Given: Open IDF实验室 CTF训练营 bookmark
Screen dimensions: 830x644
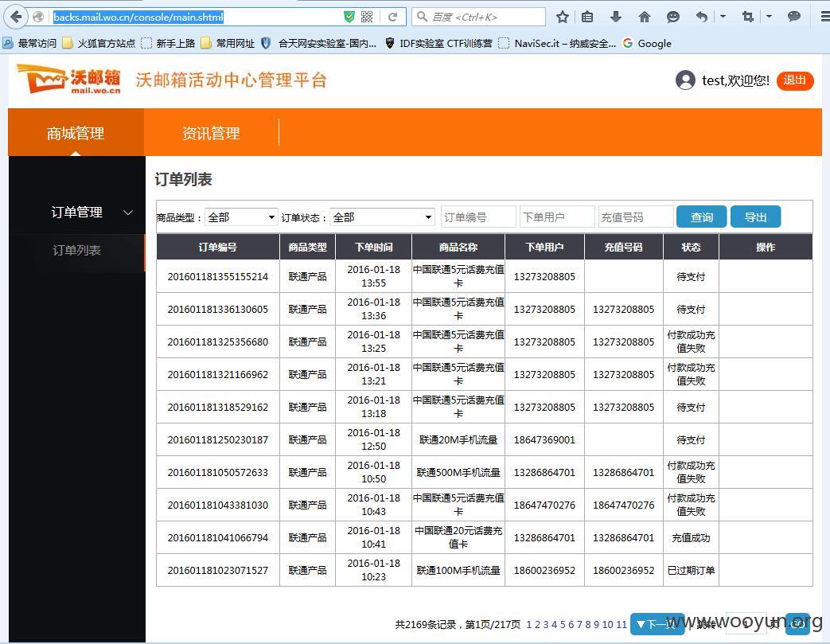Looking at the screenshot, I should click(x=438, y=44).
